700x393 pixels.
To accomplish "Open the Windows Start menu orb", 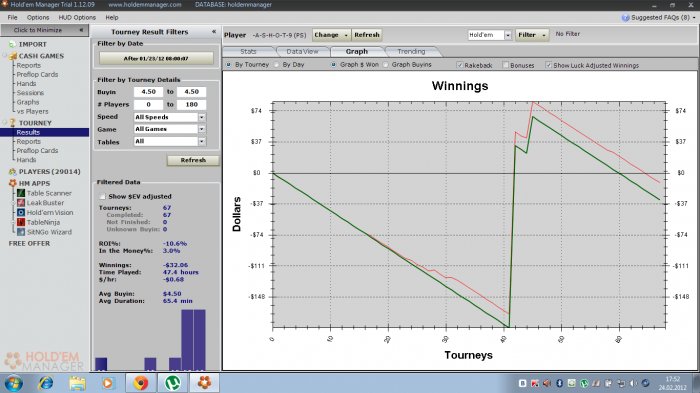I will (14, 383).
